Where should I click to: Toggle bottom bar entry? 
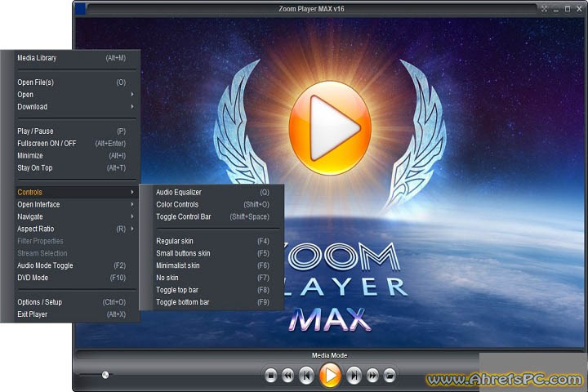(217, 302)
